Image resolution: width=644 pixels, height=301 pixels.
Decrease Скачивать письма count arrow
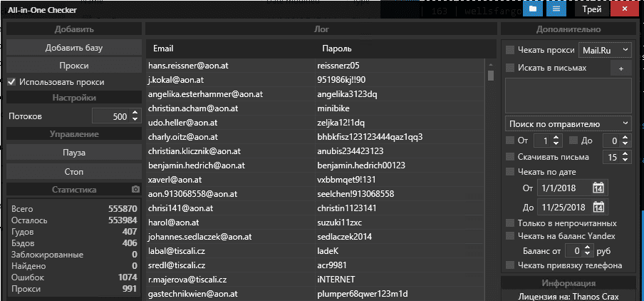tap(625, 160)
